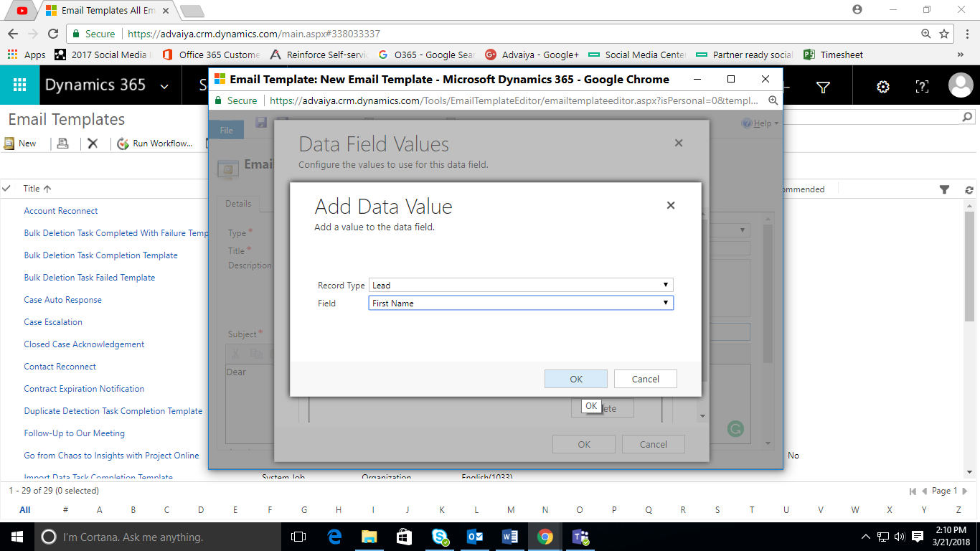Click Run Workflow in the toolbar
Screen dimensions: 980x551
coord(155,143)
